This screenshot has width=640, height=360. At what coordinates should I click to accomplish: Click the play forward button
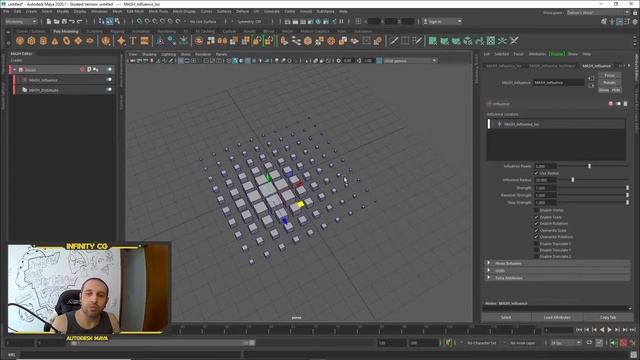(609, 330)
